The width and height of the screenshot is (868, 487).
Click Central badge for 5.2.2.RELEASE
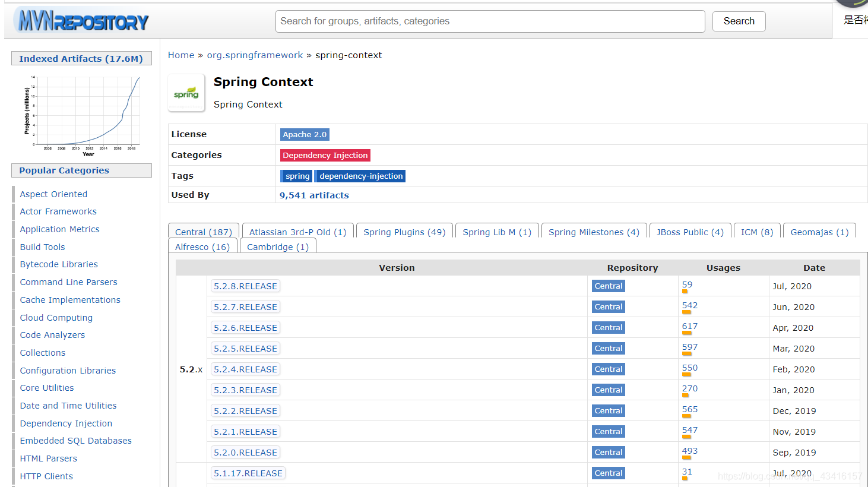609,411
